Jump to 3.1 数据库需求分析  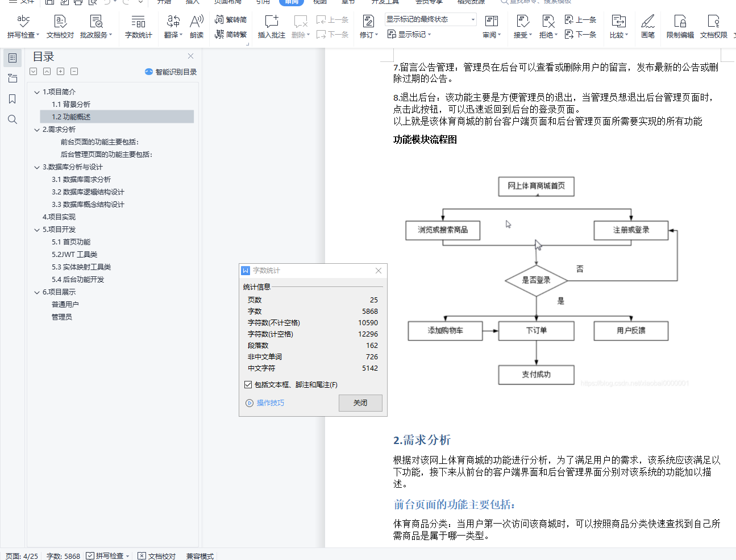pyautogui.click(x=81, y=180)
